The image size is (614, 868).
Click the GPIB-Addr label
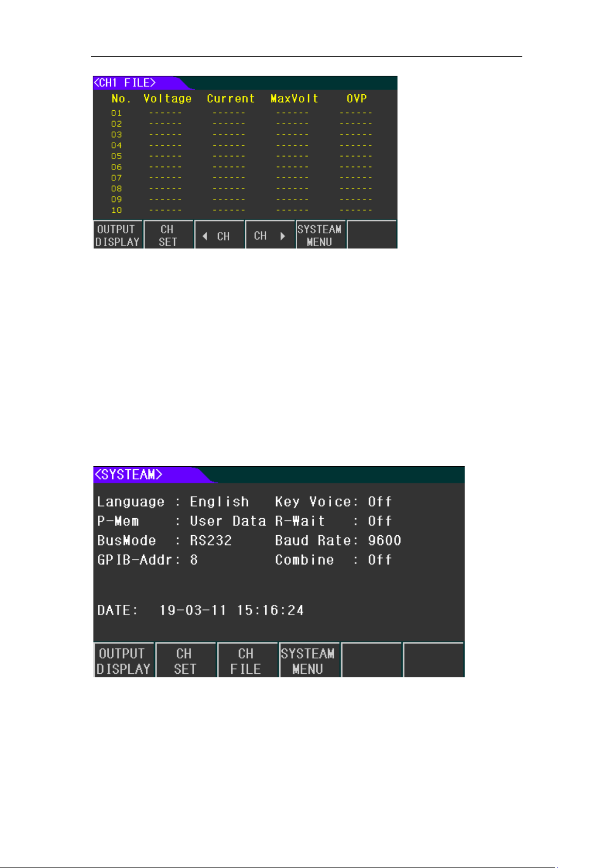tap(135, 560)
